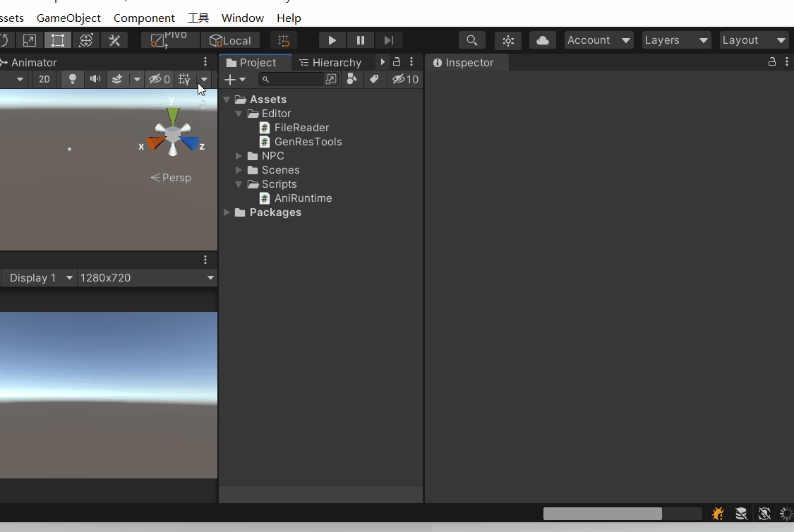
Task: Toggle hidden packages count (10)
Action: click(406, 80)
